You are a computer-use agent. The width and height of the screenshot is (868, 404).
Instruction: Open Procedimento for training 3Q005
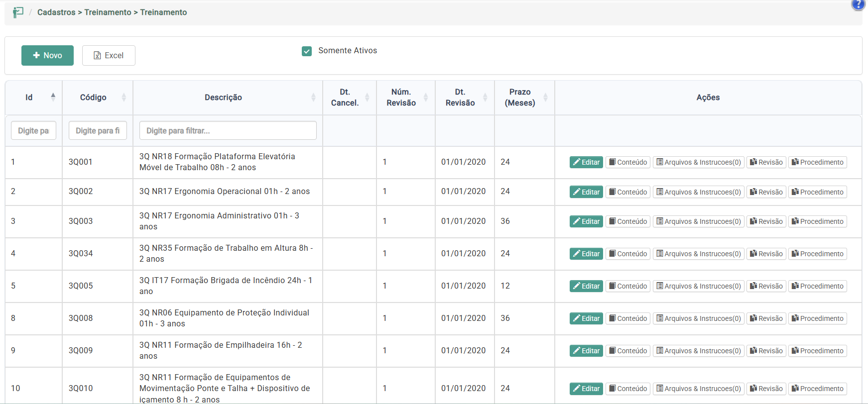coord(817,286)
